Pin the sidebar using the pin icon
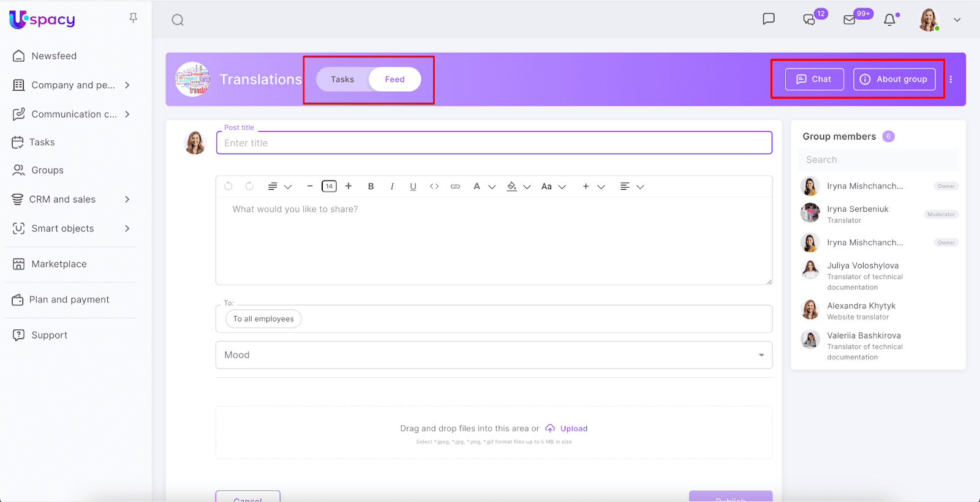980x502 pixels. click(133, 18)
